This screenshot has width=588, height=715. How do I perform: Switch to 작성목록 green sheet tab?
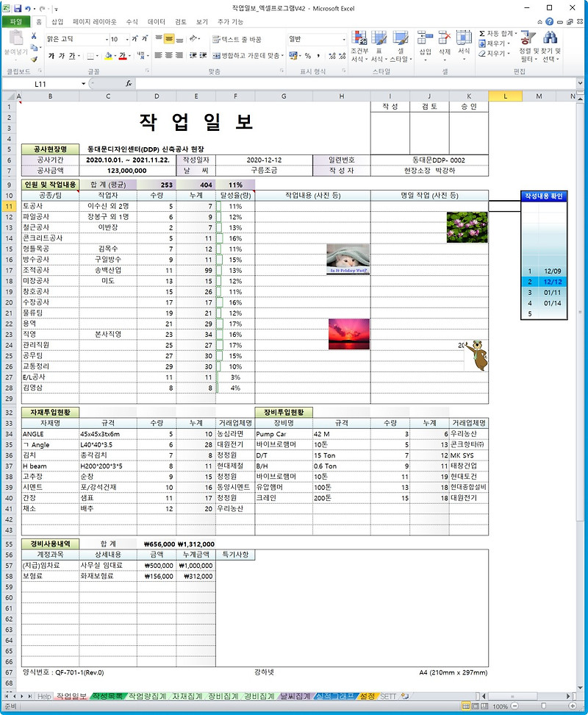click(107, 697)
